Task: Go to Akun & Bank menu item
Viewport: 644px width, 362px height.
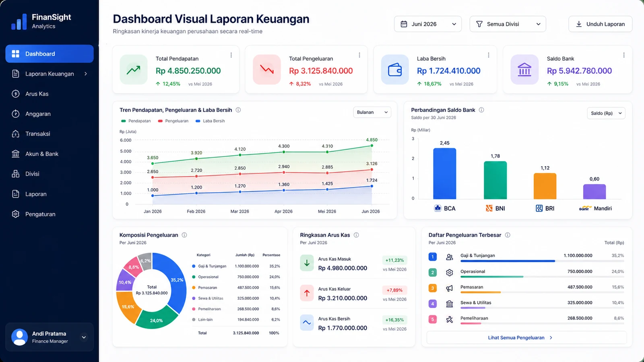Action: [x=50, y=154]
